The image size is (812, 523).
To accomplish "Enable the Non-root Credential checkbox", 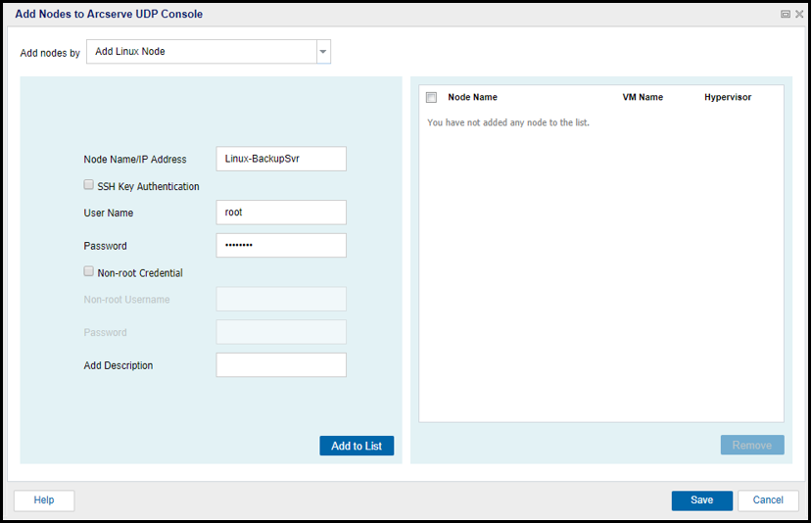I will point(89,271).
